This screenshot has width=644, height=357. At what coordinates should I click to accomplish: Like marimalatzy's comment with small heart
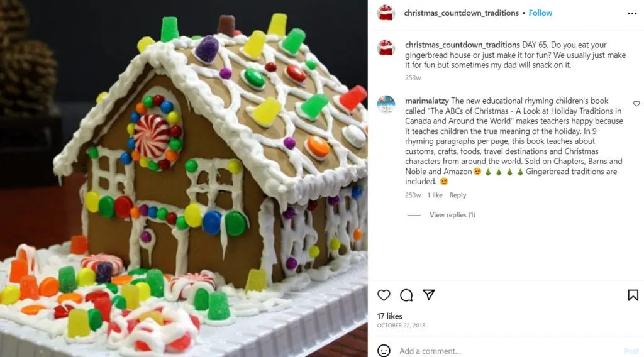636,104
